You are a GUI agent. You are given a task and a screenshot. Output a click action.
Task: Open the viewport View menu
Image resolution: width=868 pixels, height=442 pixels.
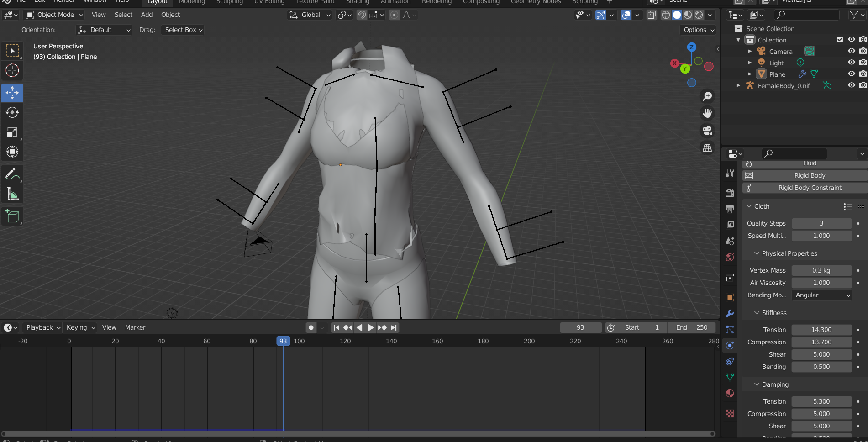(x=99, y=15)
